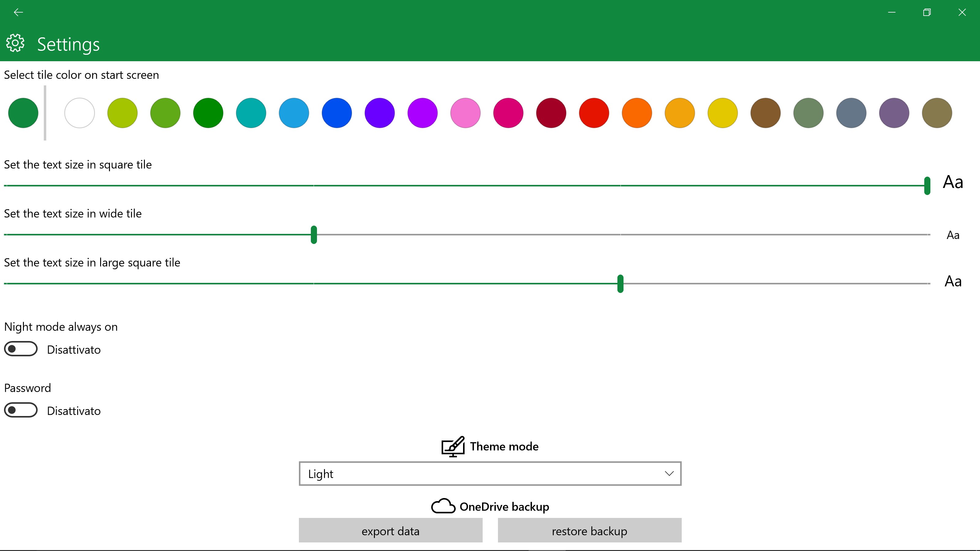Click the export data button

[x=390, y=530]
